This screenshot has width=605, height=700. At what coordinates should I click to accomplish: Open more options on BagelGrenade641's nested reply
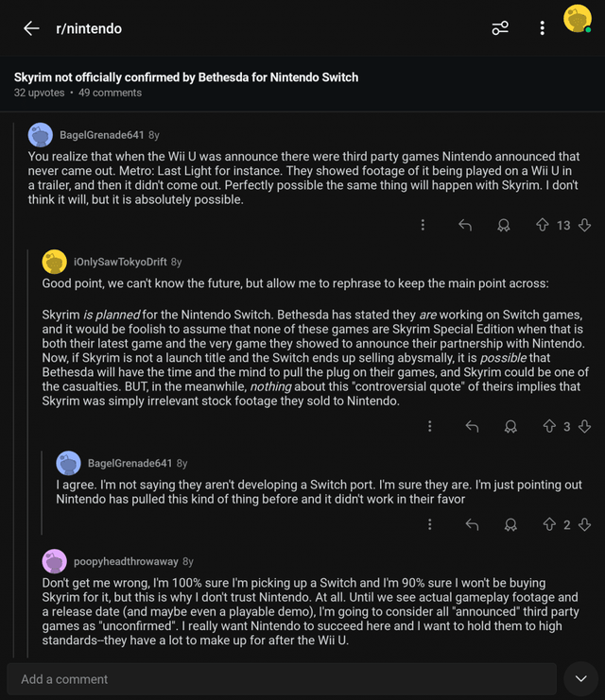pyautogui.click(x=430, y=524)
